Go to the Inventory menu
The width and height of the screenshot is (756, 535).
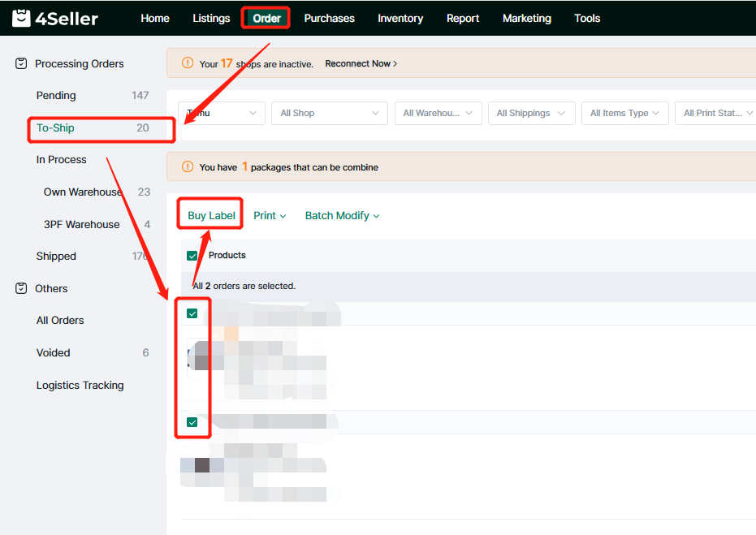coord(400,18)
